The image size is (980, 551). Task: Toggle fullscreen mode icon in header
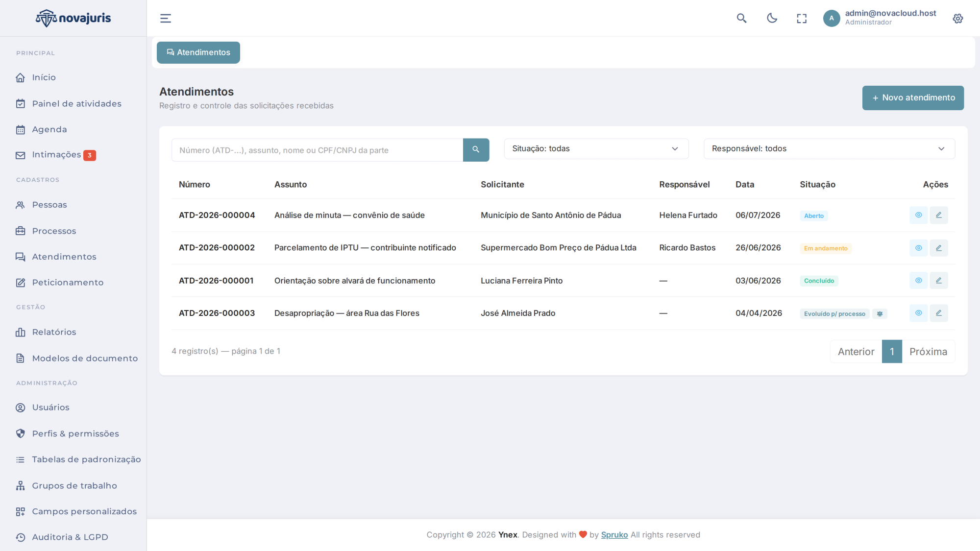tap(802, 19)
